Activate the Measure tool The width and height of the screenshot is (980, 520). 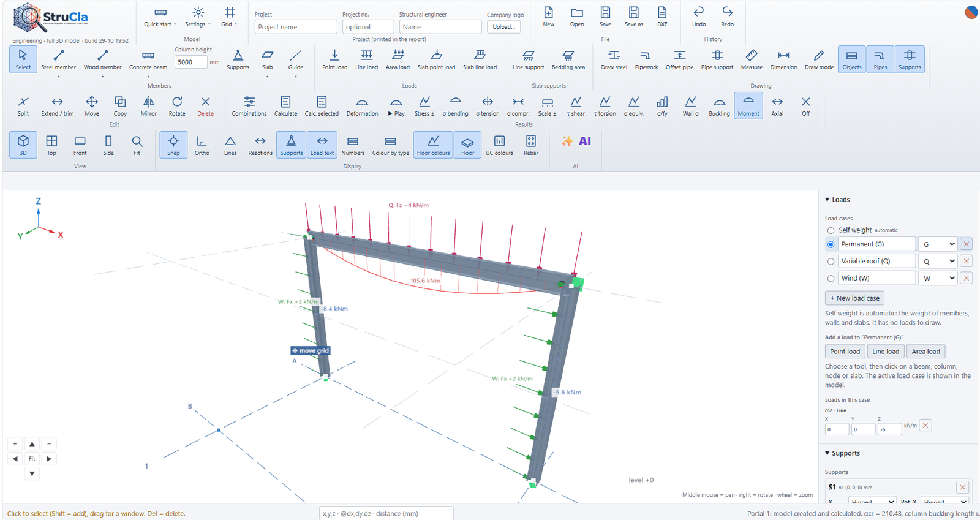point(752,59)
